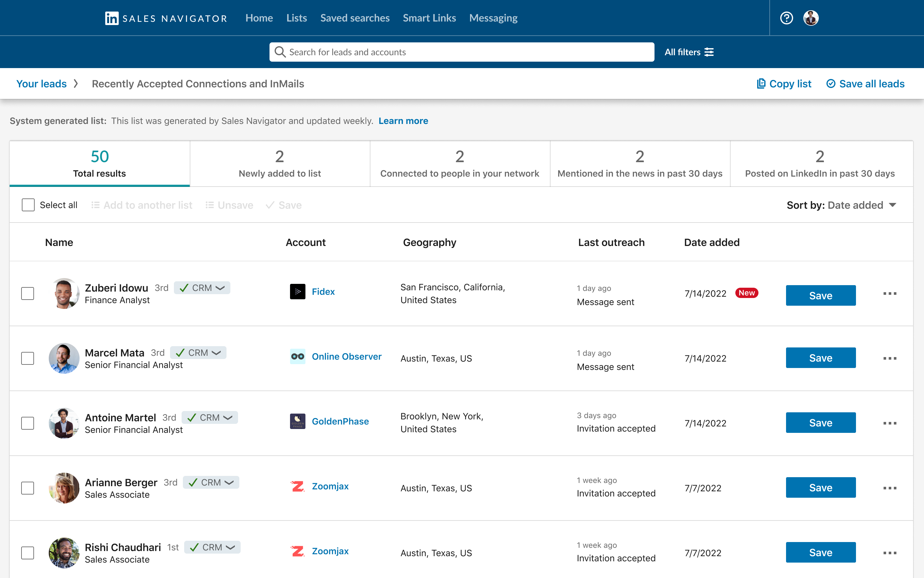Open Rishi Chaudhari's profile photo
The height and width of the screenshot is (578, 924).
click(x=64, y=553)
